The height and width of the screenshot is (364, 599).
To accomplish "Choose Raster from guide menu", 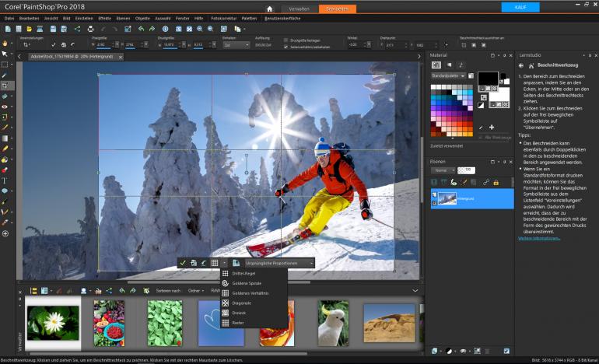I will [x=254, y=323].
